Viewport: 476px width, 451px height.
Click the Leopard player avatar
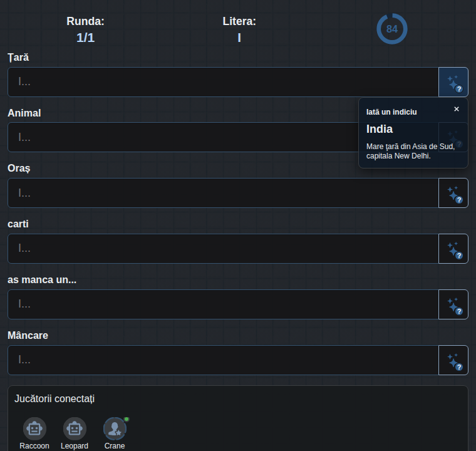(x=75, y=428)
